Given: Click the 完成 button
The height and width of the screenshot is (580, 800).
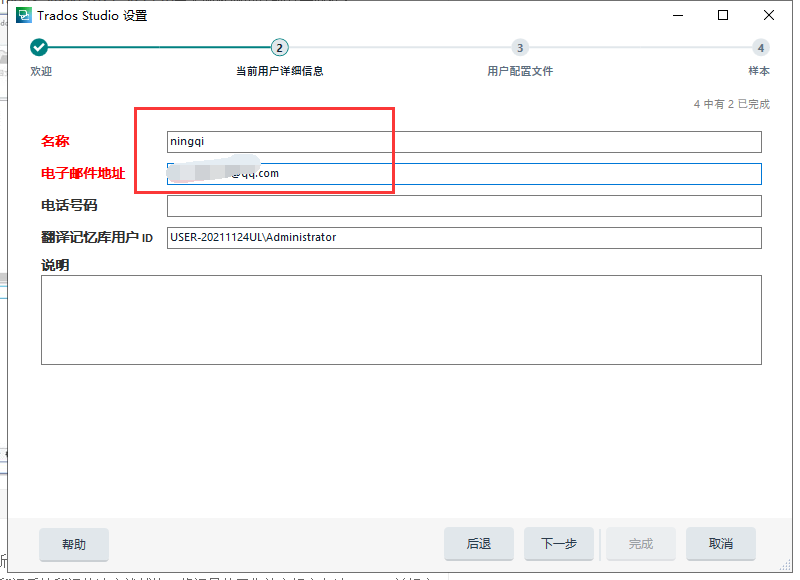Looking at the screenshot, I should 641,544.
